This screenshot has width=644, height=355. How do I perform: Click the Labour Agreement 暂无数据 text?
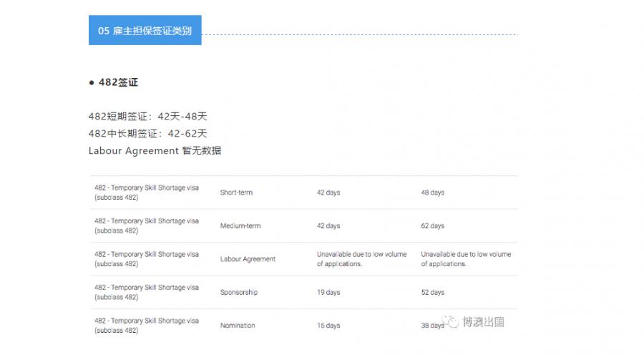click(x=155, y=151)
